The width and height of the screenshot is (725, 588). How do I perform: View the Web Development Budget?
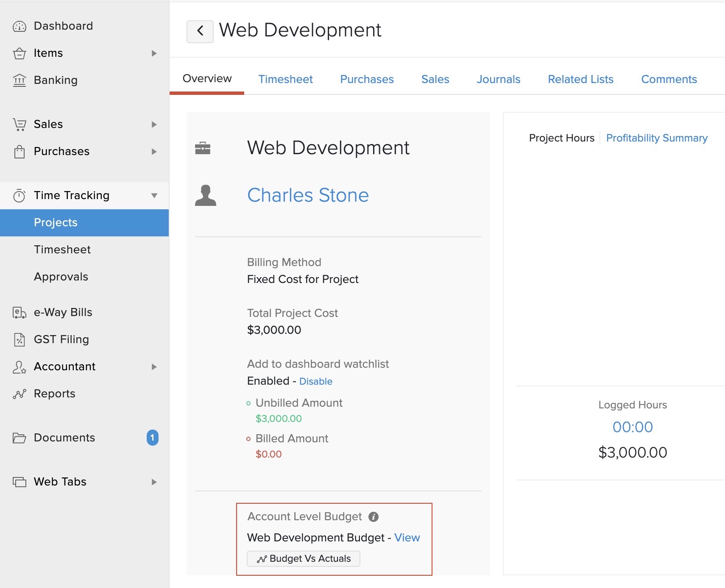407,538
